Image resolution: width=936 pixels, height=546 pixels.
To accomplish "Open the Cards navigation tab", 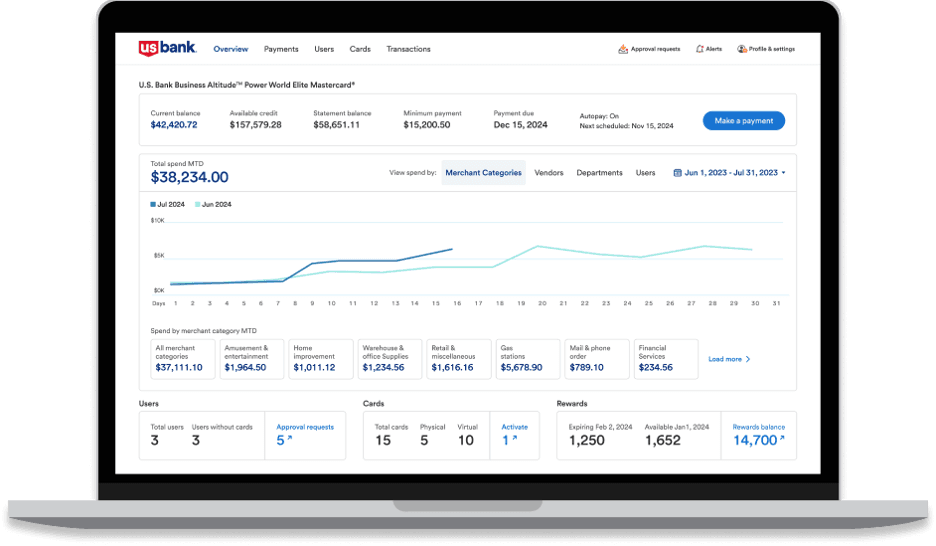I will [360, 49].
